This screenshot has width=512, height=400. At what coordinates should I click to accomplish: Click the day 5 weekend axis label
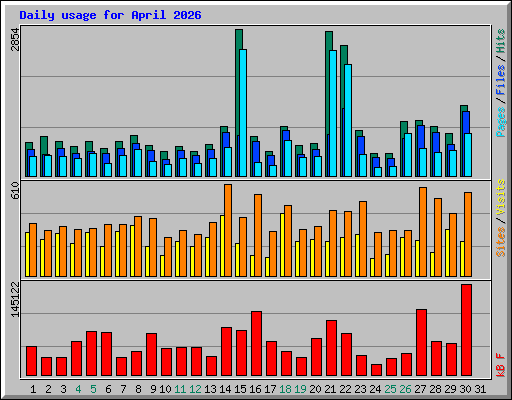coord(93,389)
